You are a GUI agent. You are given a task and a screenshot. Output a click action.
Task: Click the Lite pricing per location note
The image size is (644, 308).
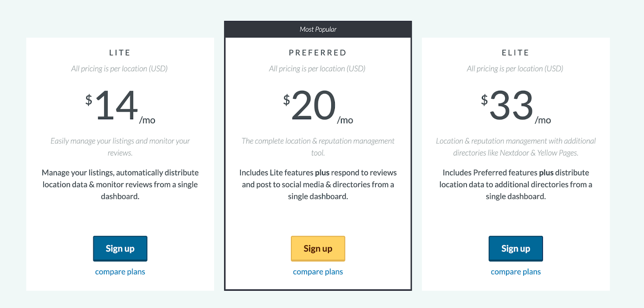[x=120, y=69]
